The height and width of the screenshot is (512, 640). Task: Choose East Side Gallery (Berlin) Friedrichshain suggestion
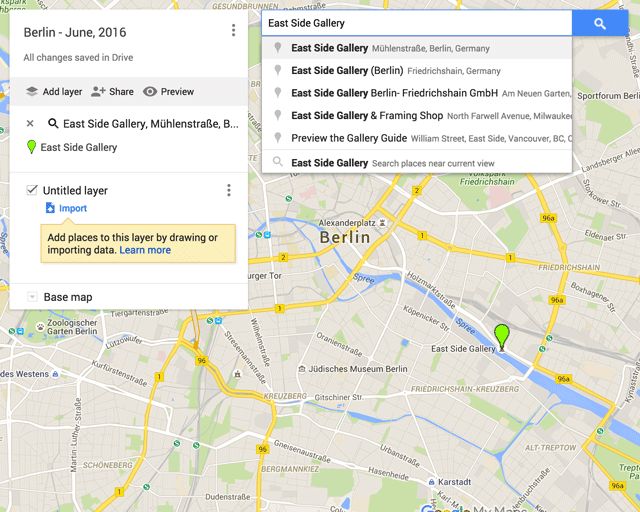click(x=417, y=71)
